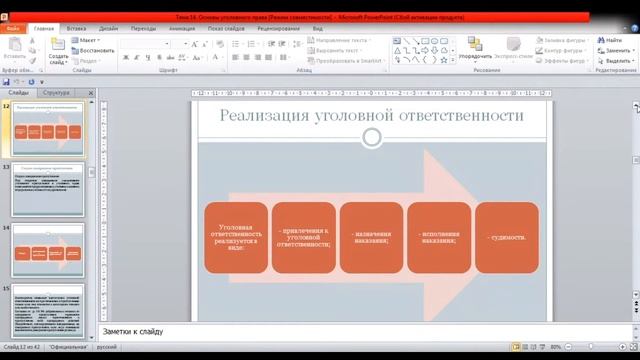
Task: Decrease font size with the small A icon
Action: (205, 44)
